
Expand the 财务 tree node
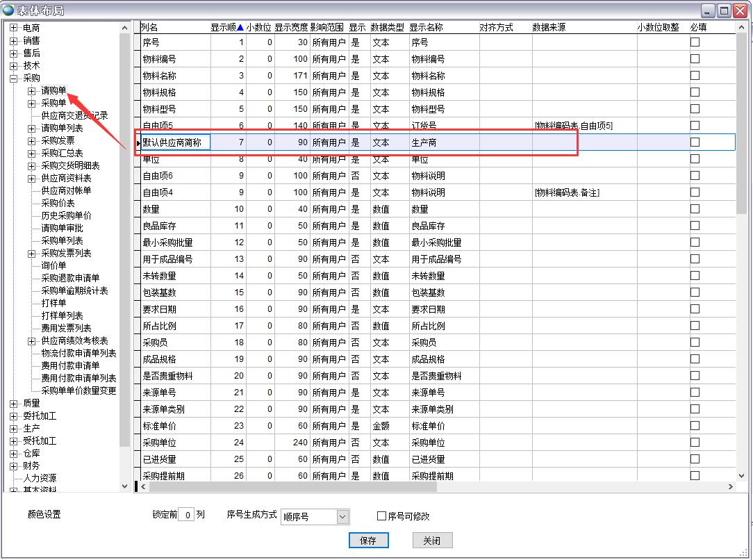[x=13, y=466]
